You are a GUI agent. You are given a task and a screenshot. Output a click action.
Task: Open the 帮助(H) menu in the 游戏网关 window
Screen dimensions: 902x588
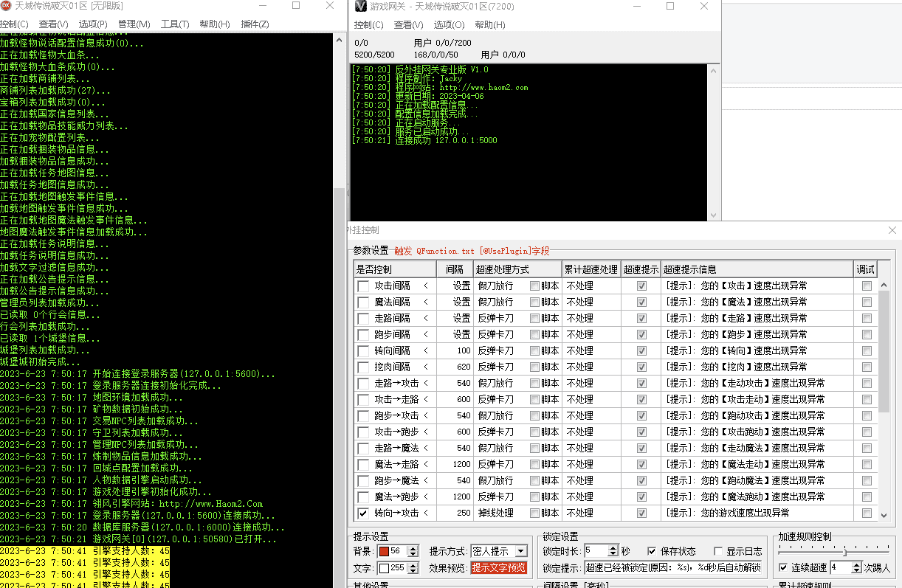(x=490, y=24)
